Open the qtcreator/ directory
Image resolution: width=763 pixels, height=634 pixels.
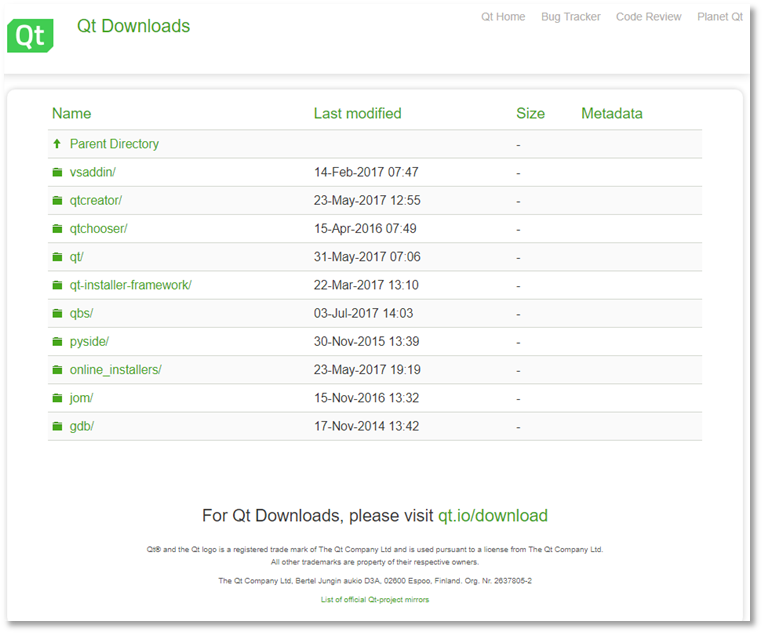click(x=96, y=200)
